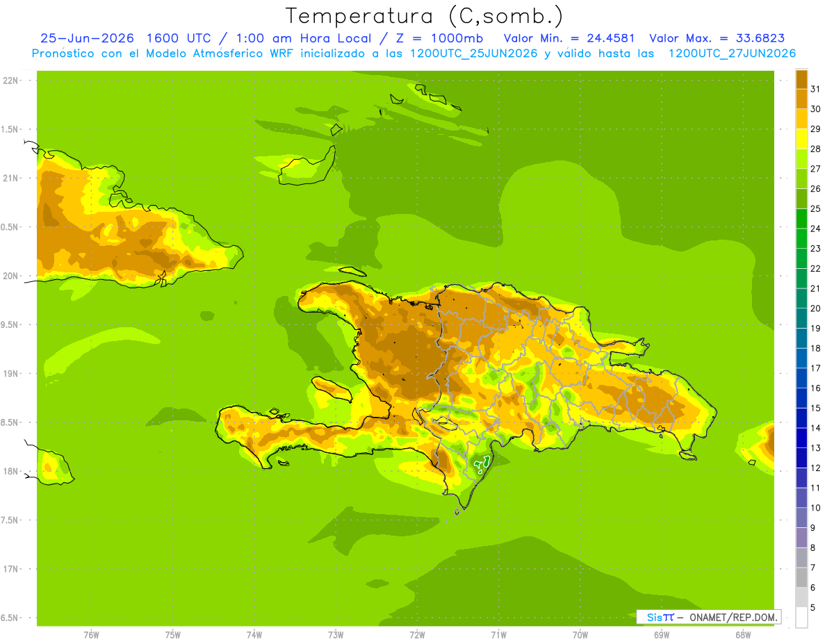This screenshot has width=834, height=644.
Task: Click the green colorbar swatch between 24 and 25
Action: (801, 219)
